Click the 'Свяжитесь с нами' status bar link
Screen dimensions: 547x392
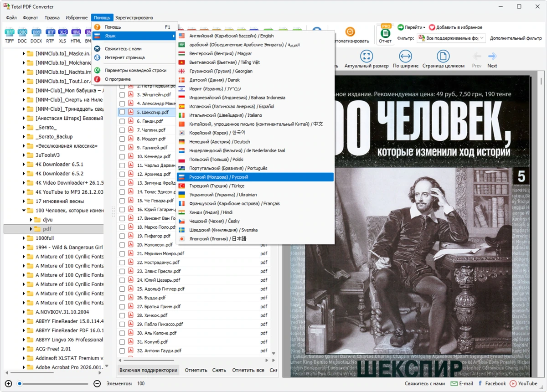click(x=425, y=384)
